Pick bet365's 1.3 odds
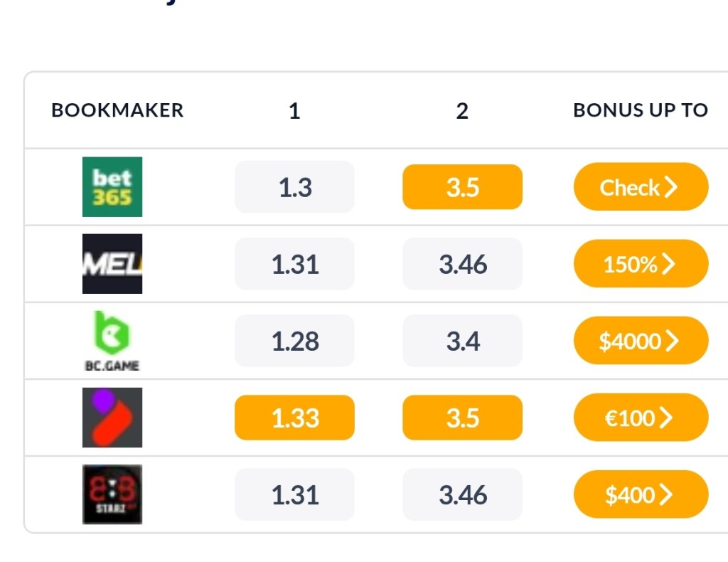This screenshot has height=562, width=728. point(294,187)
